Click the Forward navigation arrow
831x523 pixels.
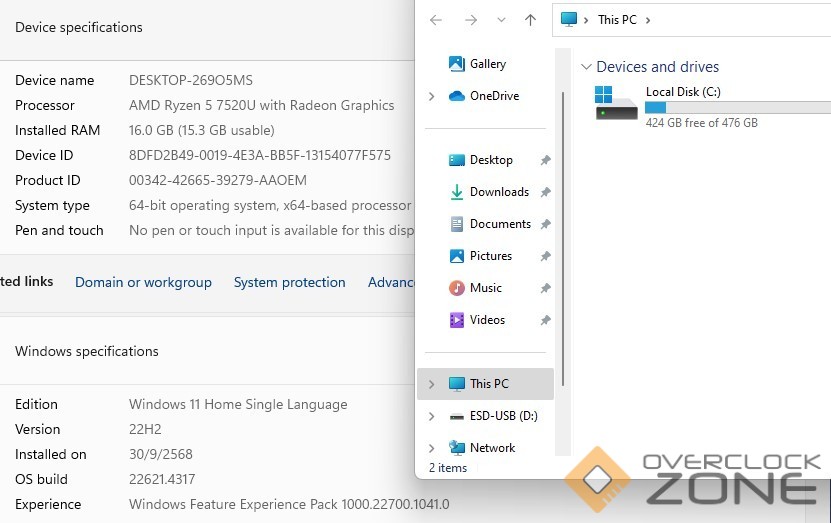click(470, 20)
